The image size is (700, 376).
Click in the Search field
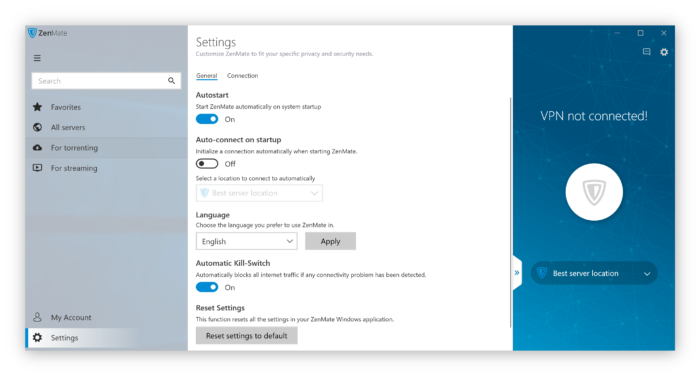[106, 81]
